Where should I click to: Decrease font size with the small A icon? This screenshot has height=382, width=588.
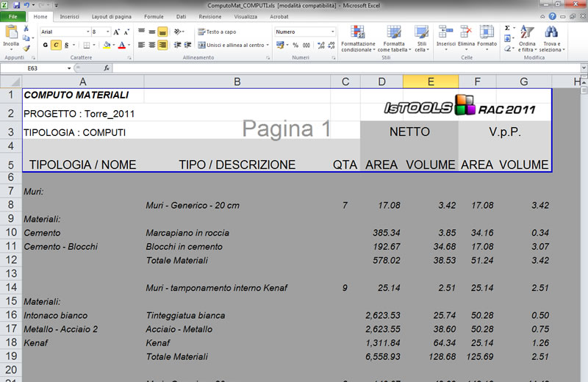pos(126,32)
